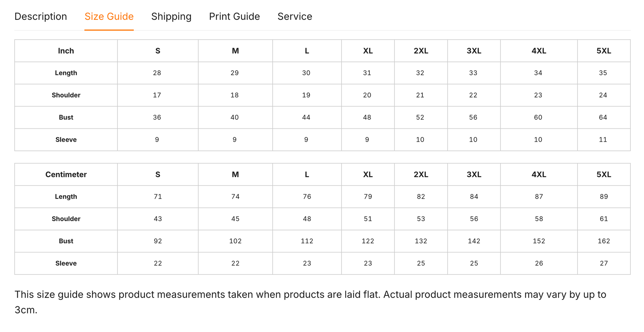
Task: Select the 4XL header in Inch table
Action: (x=539, y=51)
